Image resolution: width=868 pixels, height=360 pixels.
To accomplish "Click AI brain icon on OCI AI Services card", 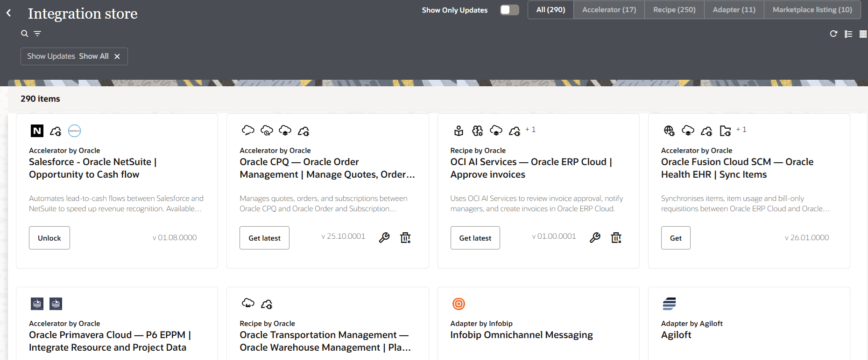I will (x=477, y=131).
